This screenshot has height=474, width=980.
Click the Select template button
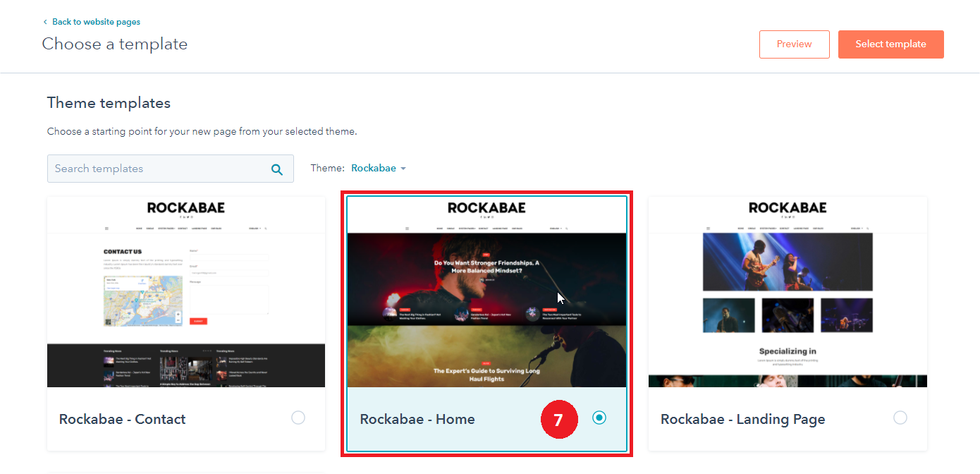[890, 44]
